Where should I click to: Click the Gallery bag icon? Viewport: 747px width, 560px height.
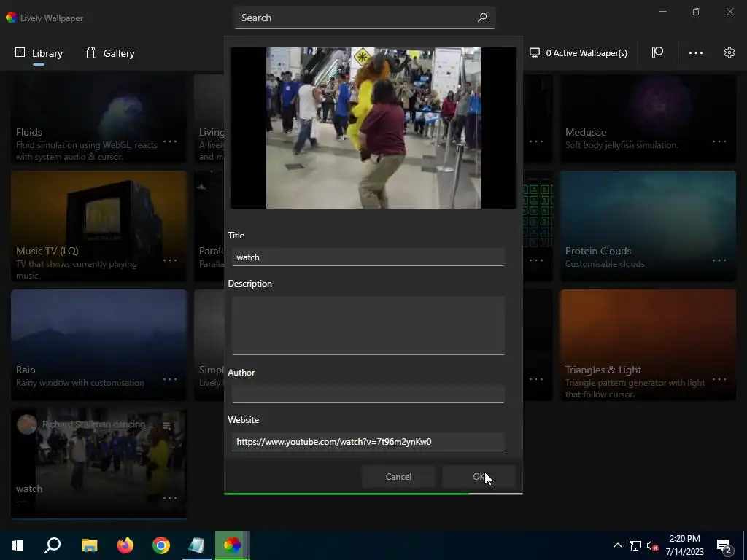pos(91,52)
